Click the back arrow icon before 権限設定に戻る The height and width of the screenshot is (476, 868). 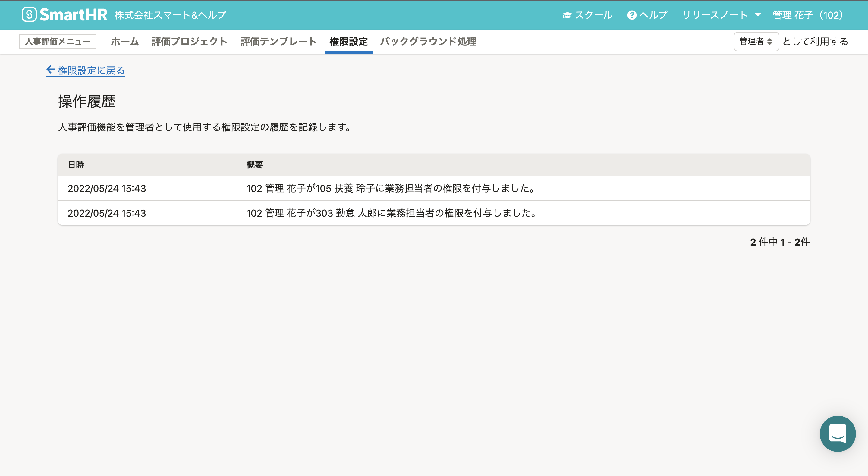coord(51,70)
